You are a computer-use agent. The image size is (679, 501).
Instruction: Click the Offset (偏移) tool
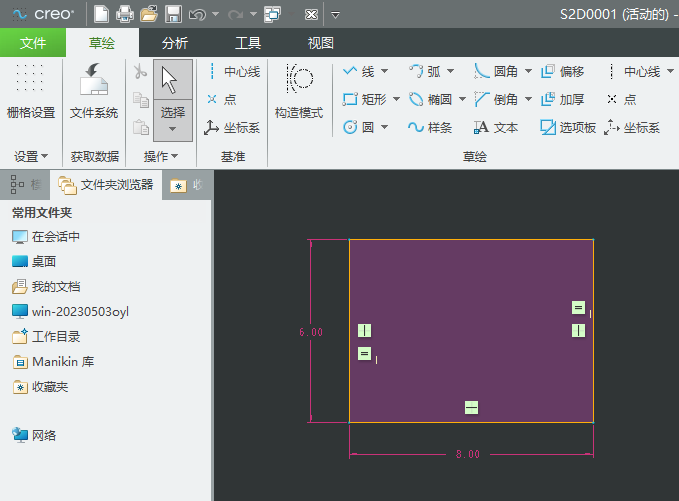[562, 71]
